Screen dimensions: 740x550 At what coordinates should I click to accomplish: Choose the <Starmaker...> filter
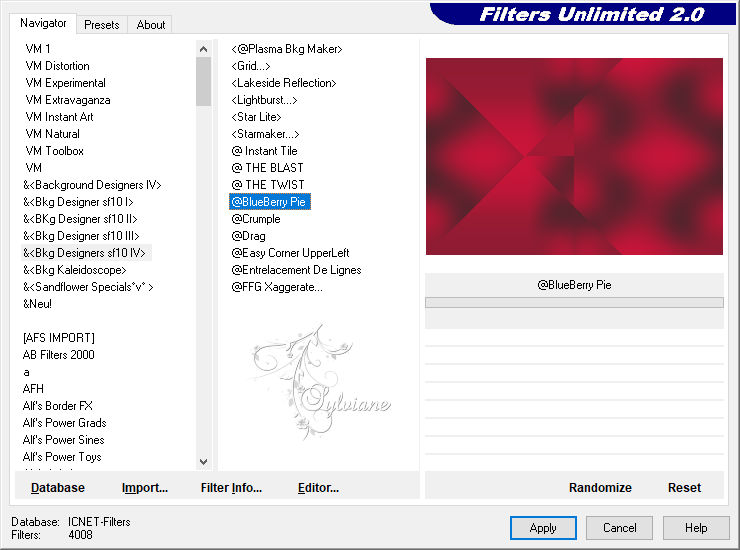[266, 134]
